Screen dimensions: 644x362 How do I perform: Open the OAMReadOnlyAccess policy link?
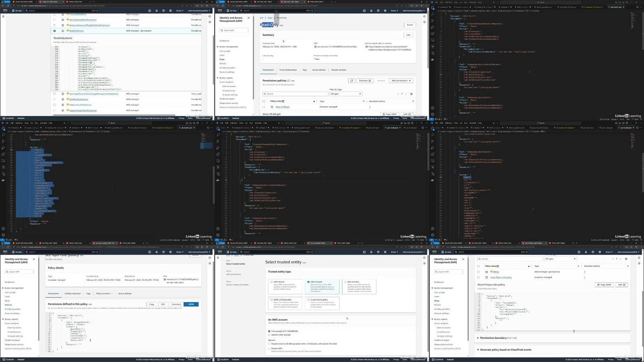point(79,99)
